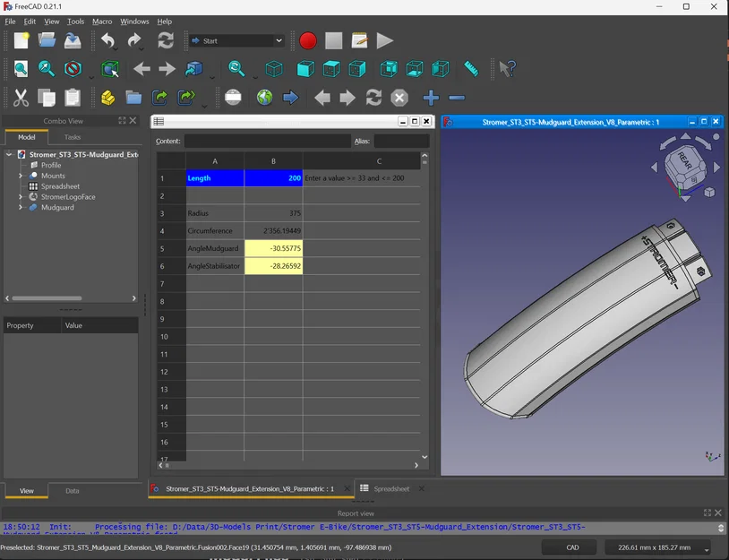729x560 pixels.
Task: Select the Spreadsheet tree item
Action: pos(60,186)
